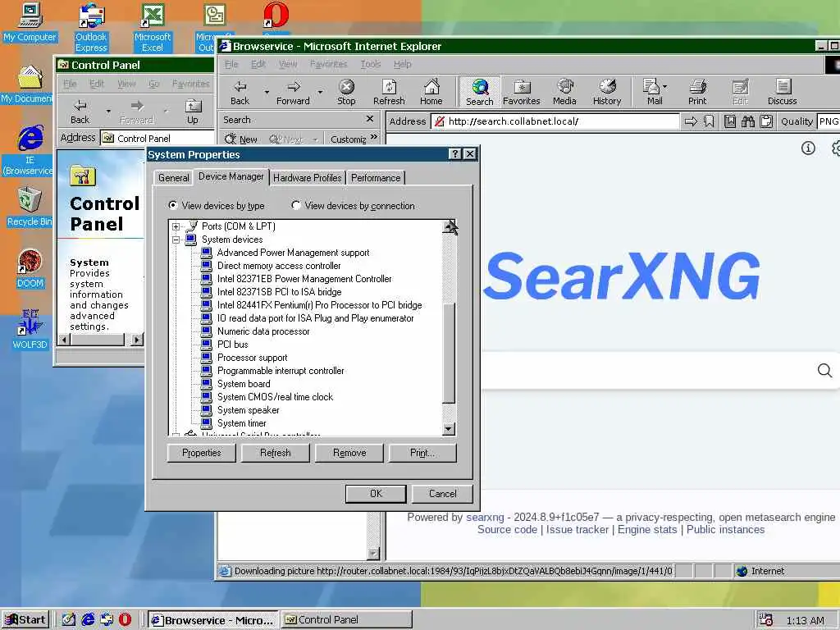The height and width of the screenshot is (630, 840).
Task: Open Back dropdown arrow in Control Panel window
Action: tap(109, 112)
